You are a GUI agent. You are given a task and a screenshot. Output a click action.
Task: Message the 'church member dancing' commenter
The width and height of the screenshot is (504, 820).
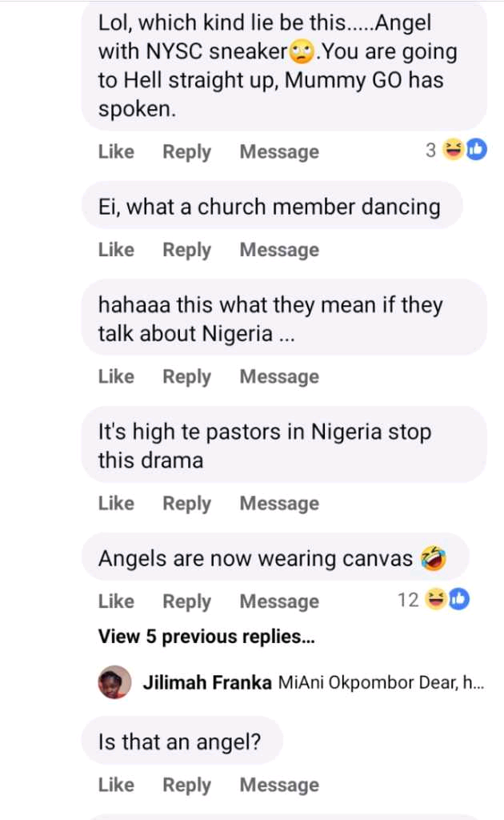click(279, 250)
